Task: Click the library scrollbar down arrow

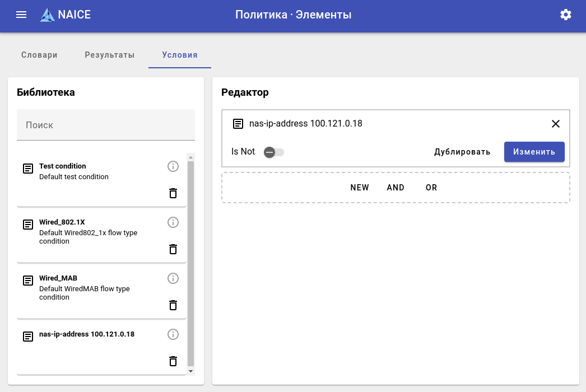Action: [190, 371]
